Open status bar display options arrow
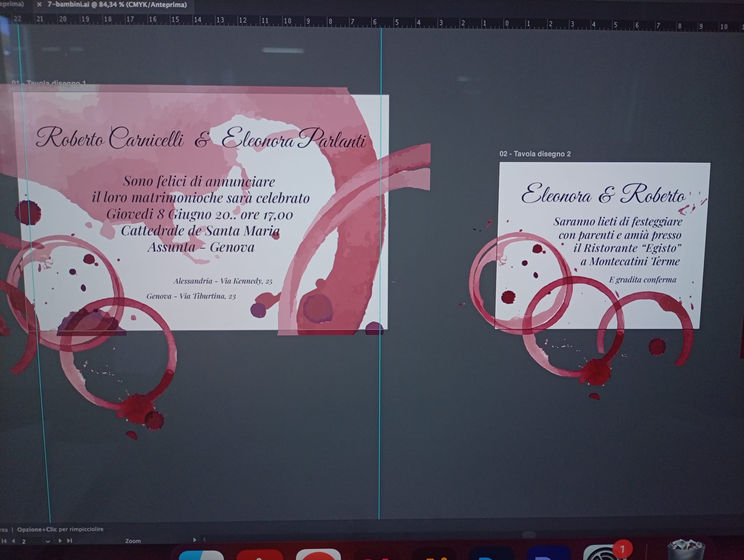744x560 pixels. (x=194, y=540)
